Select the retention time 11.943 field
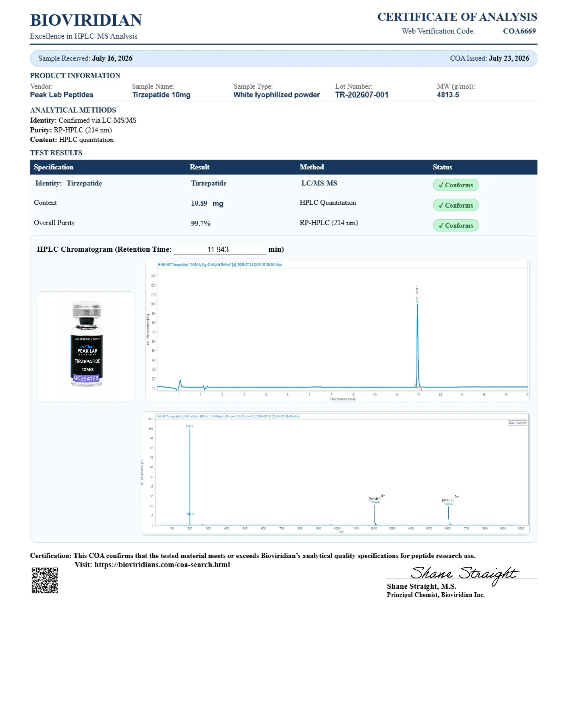The height and width of the screenshot is (728, 562). (x=220, y=249)
